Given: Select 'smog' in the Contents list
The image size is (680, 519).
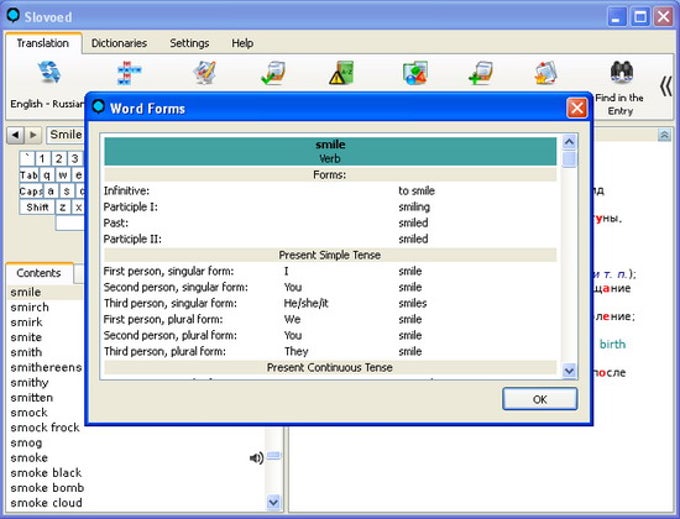Looking at the screenshot, I should [x=26, y=443].
